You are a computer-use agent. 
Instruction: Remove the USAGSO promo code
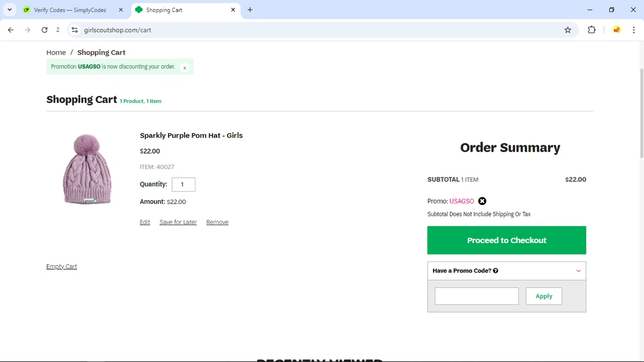click(x=482, y=201)
